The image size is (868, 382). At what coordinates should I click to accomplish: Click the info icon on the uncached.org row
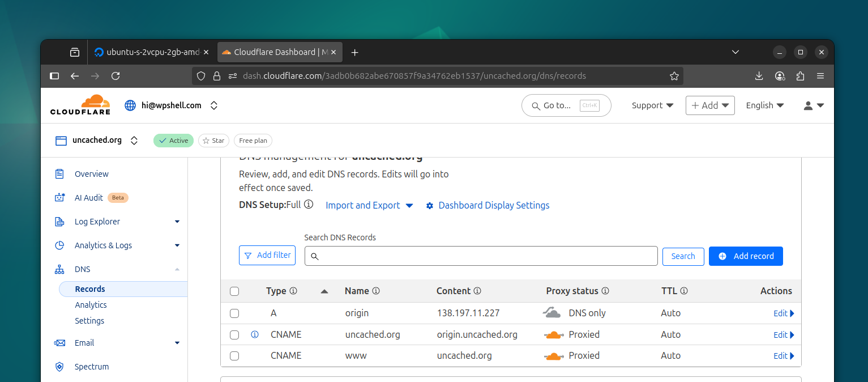(255, 334)
